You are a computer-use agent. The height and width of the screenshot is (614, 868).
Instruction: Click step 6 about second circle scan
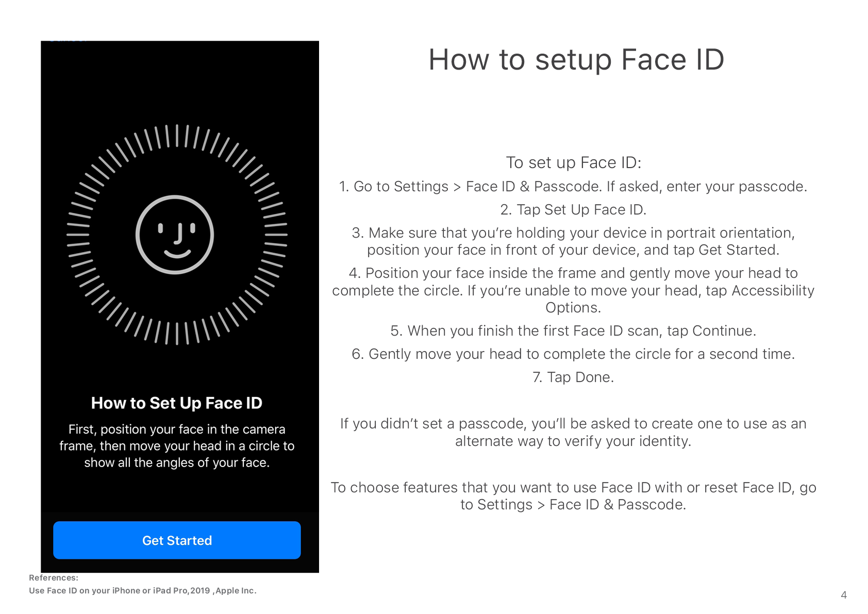[x=573, y=354]
